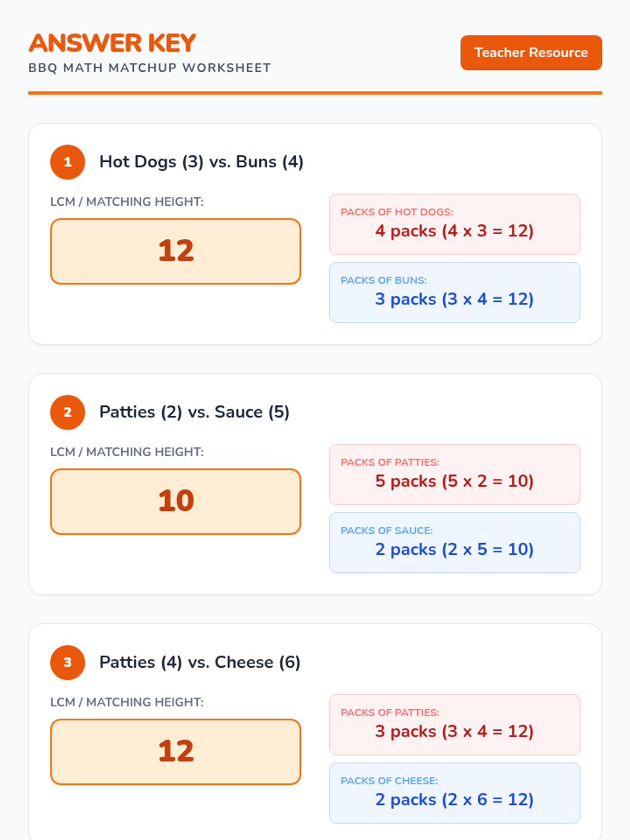Select the 3 packs of patties answer box
The height and width of the screenshot is (840, 630).
click(x=455, y=725)
